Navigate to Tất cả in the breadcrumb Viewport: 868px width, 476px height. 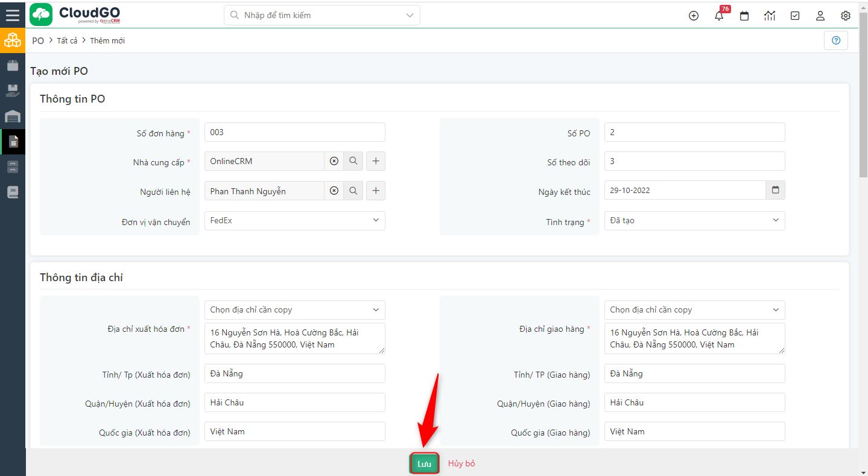click(66, 40)
